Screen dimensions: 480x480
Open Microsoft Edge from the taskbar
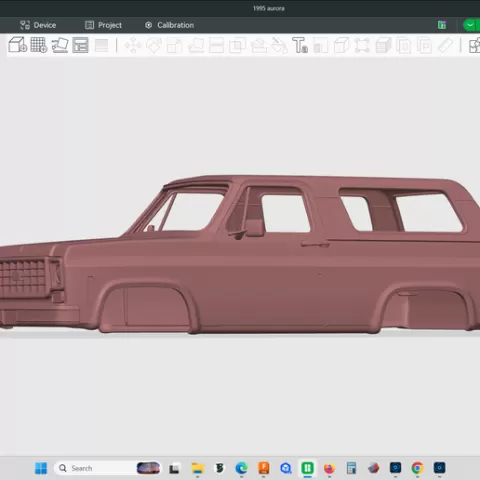[x=241, y=468]
